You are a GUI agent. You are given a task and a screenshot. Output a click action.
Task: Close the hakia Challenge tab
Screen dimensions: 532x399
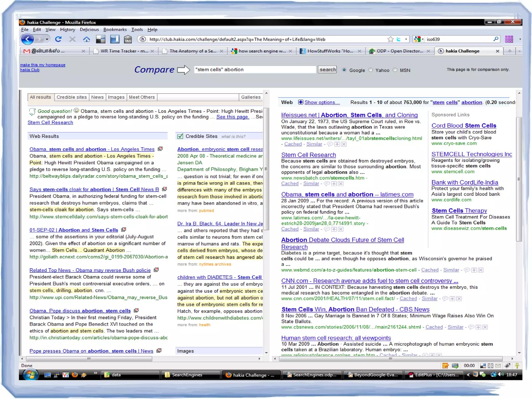[x=497, y=51]
